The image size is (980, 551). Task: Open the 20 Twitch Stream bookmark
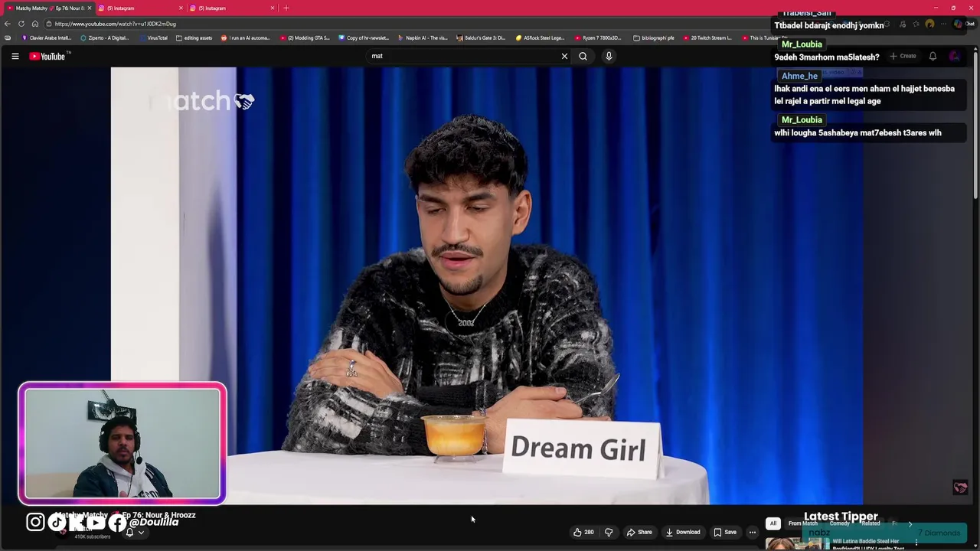[x=708, y=37]
